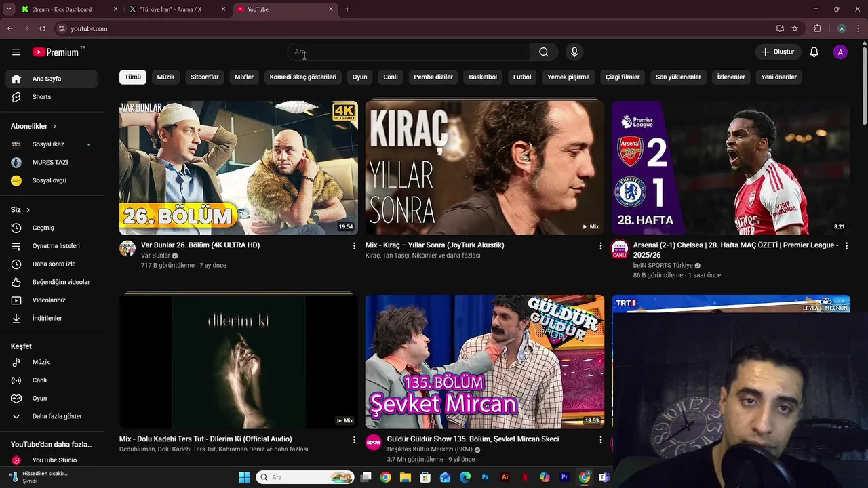This screenshot has height=488, width=868.
Task: Open the Windows Start menu
Action: pos(244,477)
